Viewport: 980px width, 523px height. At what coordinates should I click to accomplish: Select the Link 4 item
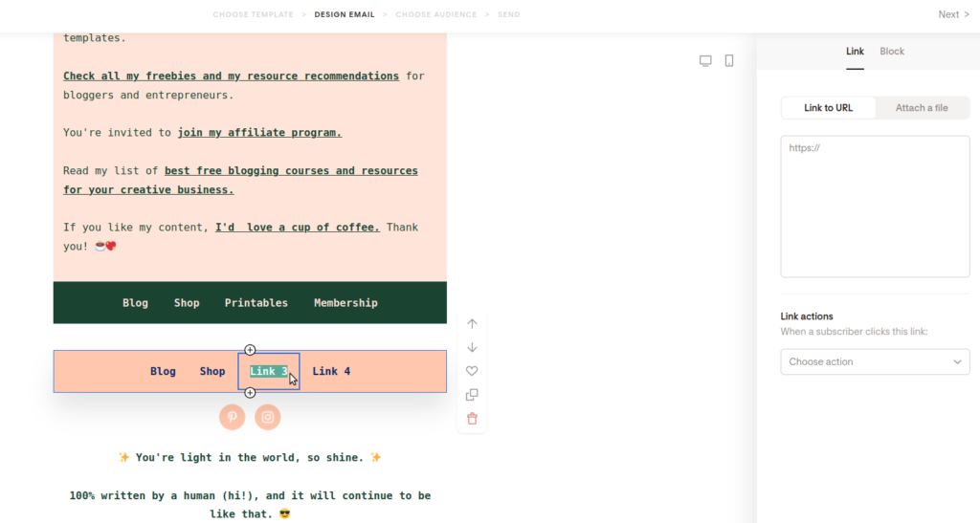331,371
